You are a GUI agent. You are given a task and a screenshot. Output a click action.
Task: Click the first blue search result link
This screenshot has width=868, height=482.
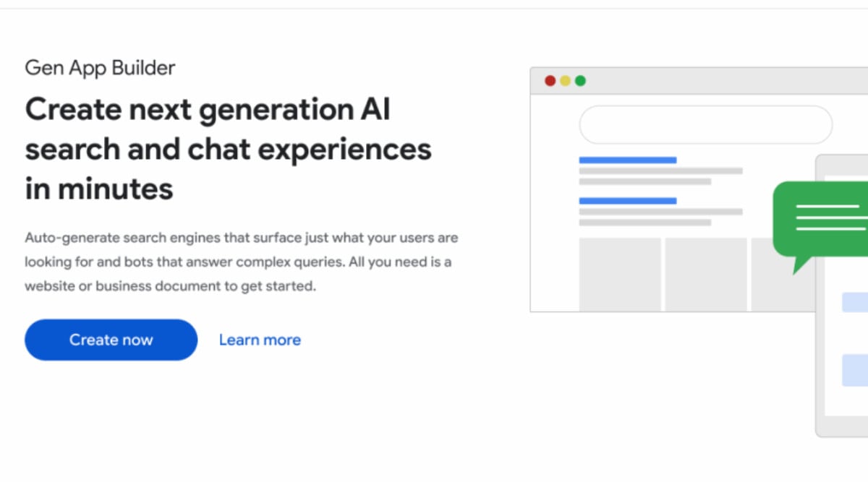coord(626,159)
